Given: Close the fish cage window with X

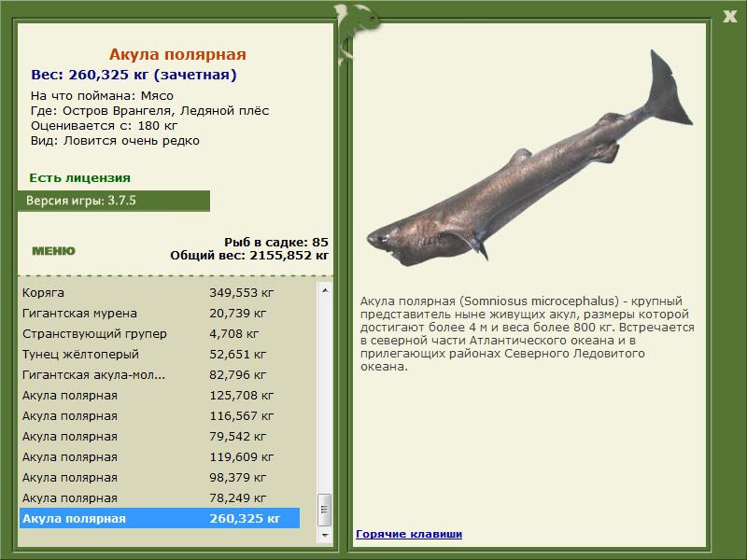Looking at the screenshot, I should (x=729, y=17).
